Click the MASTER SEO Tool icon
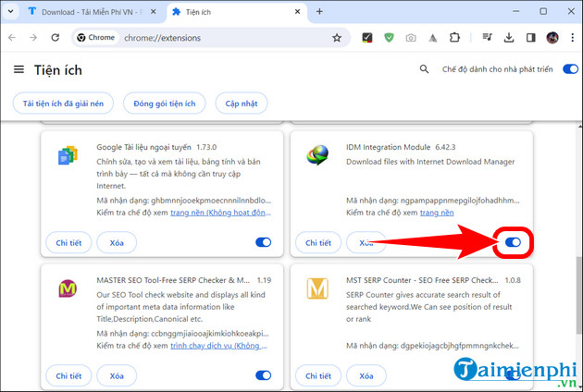 tap(68, 288)
